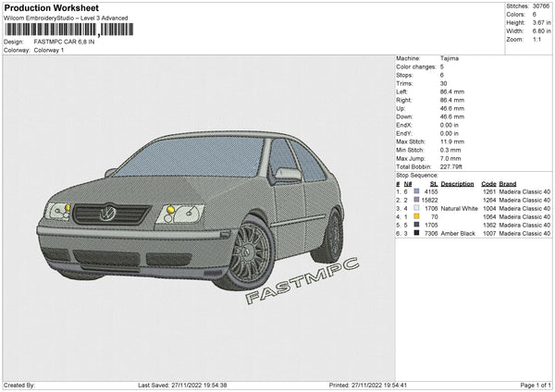Viewport: 555px width, 392px height.
Task: Click the VW logo on the car grille
Action: [107, 213]
